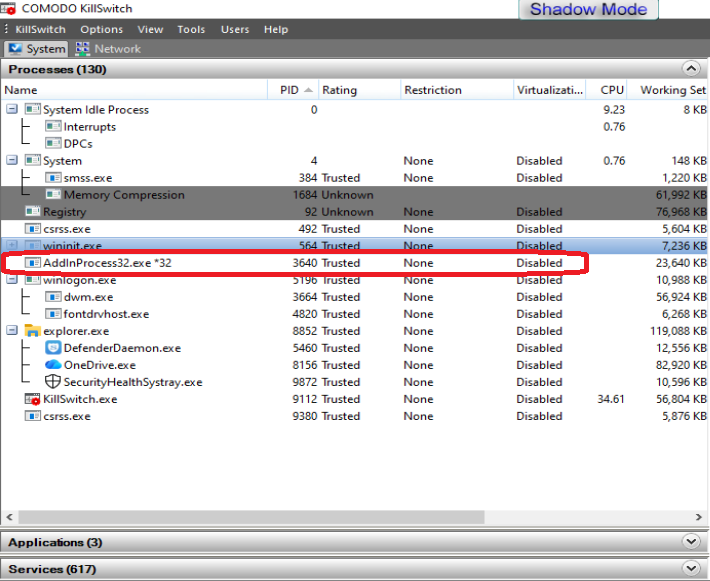The height and width of the screenshot is (581, 710).
Task: Select the smss.exe process name
Action: [x=88, y=178]
